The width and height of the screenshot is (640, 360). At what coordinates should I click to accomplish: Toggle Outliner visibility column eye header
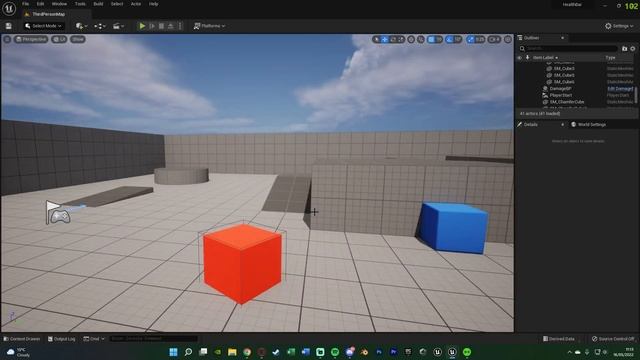coord(520,58)
